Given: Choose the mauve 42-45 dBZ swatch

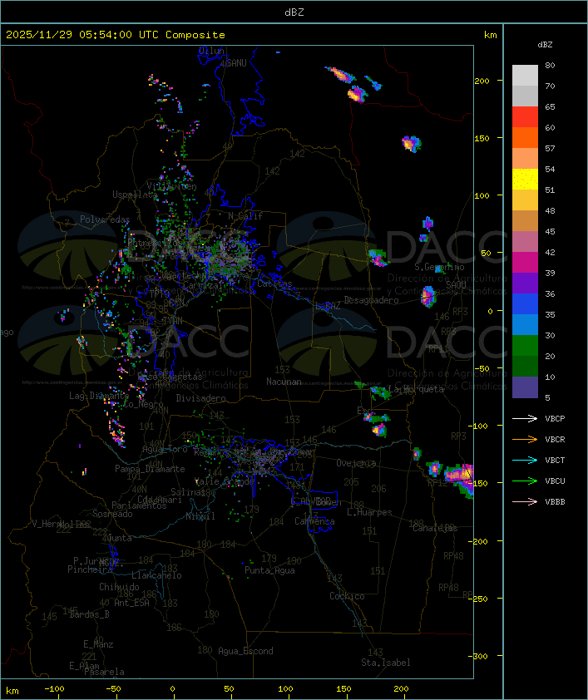Looking at the screenshot, I should click(x=525, y=242).
